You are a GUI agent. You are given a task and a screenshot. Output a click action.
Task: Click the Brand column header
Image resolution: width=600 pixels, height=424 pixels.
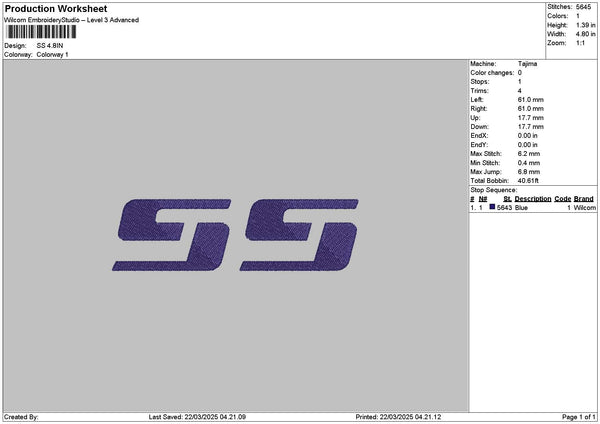tap(584, 199)
